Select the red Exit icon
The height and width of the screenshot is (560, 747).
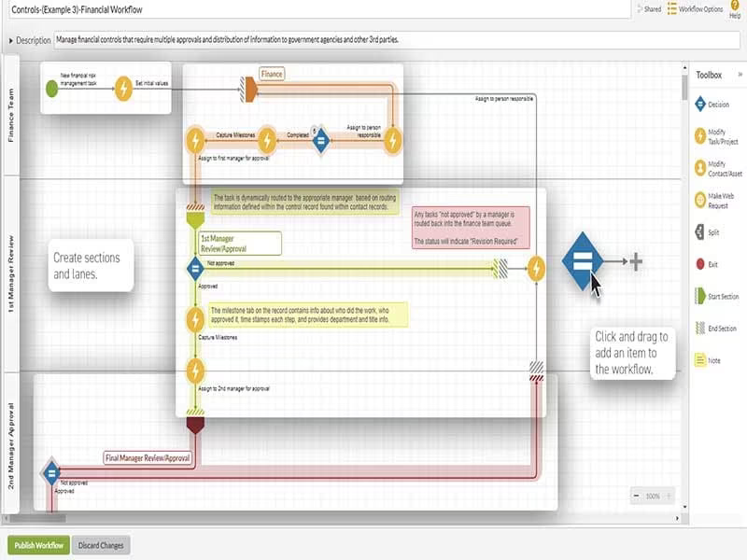699,264
